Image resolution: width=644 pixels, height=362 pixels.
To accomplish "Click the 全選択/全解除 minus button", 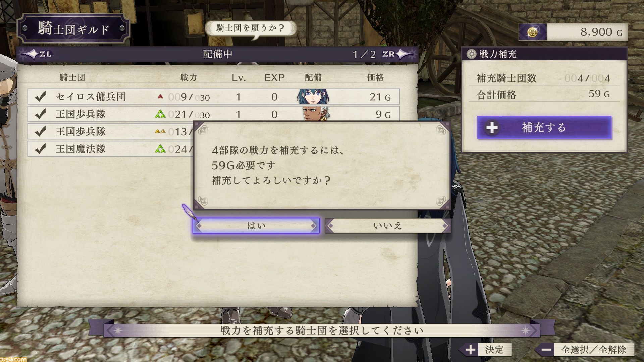I will (546, 350).
